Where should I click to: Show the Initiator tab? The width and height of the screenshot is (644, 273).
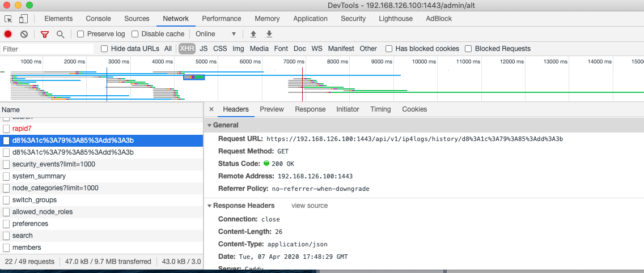click(x=348, y=109)
